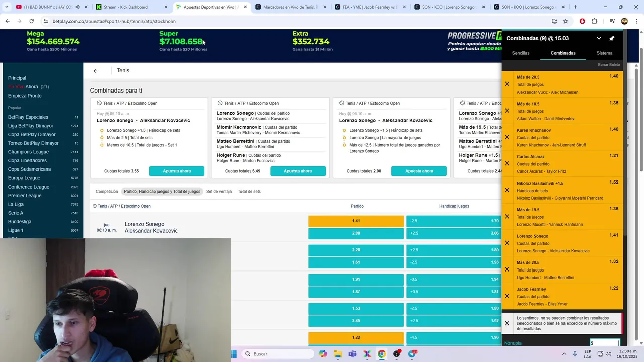Mute audio on the BAD BUNNY tab

(x=77, y=7)
